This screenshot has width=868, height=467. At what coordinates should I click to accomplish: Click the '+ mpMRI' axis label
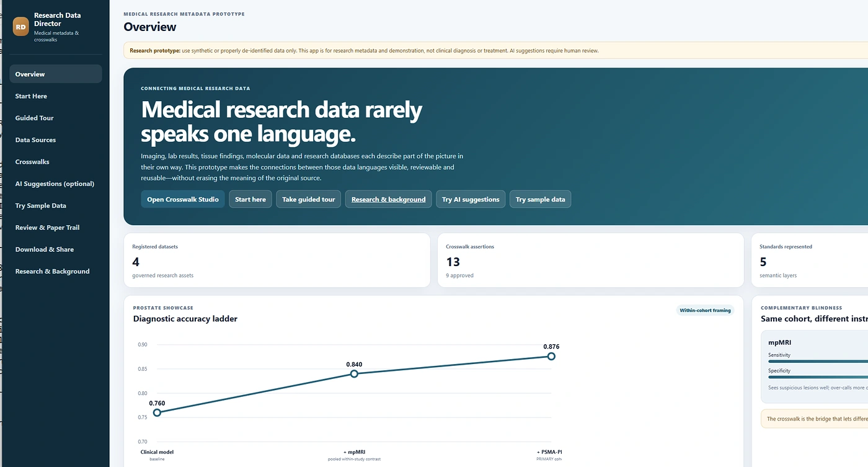point(354,452)
